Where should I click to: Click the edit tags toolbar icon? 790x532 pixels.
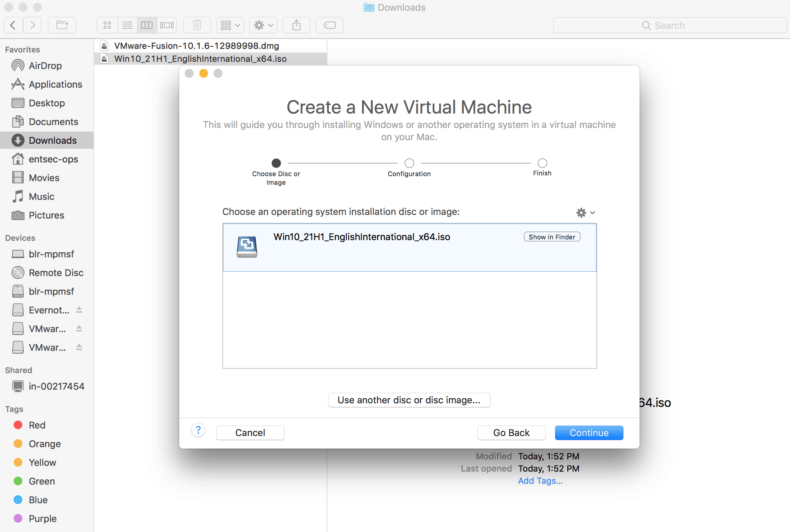[x=330, y=25]
